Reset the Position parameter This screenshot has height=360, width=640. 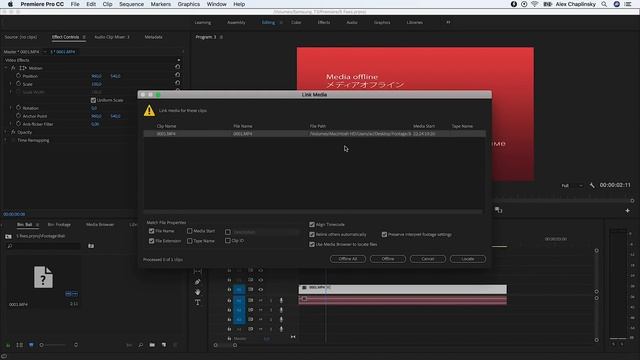point(177,75)
